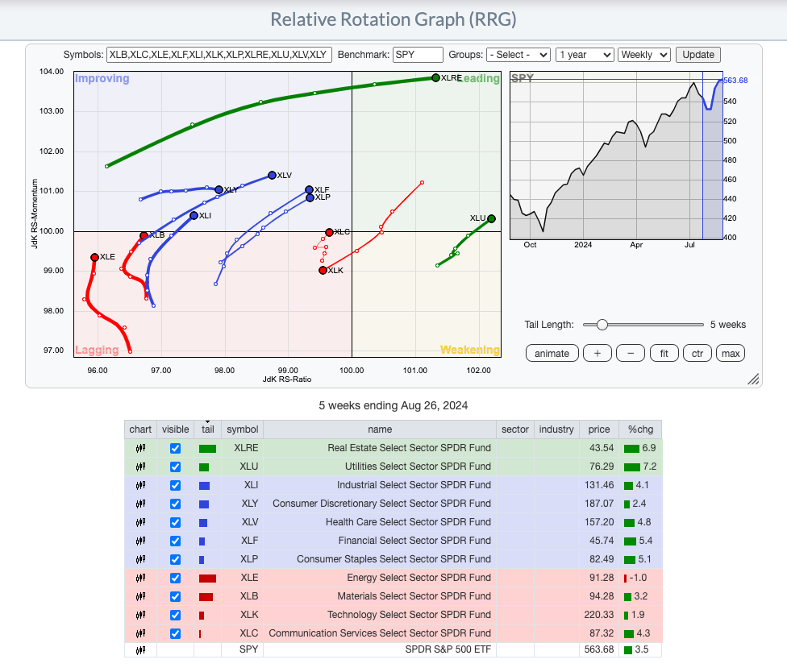Open chart icon for XLY row
787x672 pixels.
point(140,504)
